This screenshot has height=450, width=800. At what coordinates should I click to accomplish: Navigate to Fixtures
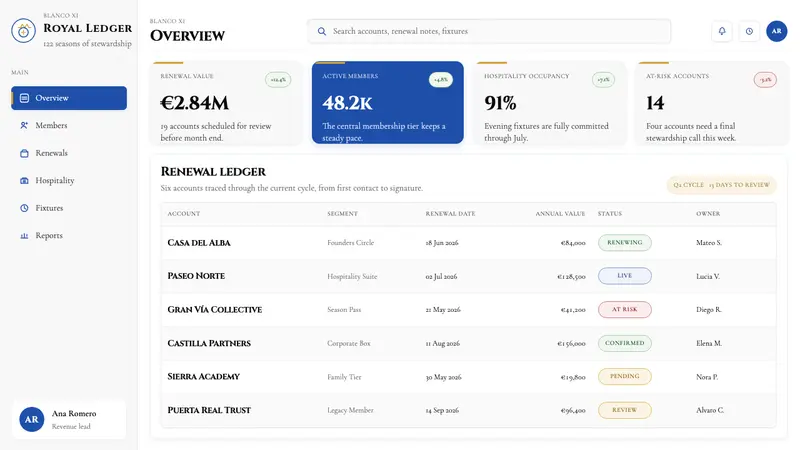(x=69, y=208)
